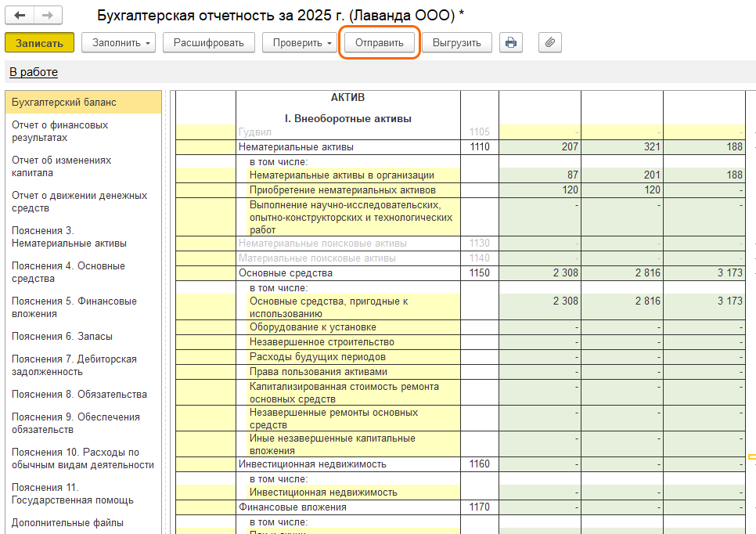Click the printer icon
Viewport: 756px width, 534px height.
511,43
